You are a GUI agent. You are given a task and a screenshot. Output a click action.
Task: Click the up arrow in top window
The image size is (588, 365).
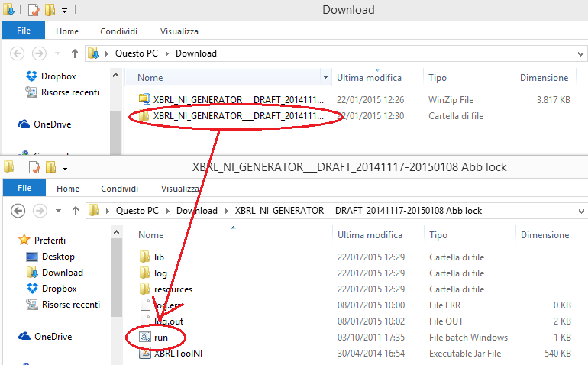[x=74, y=53]
